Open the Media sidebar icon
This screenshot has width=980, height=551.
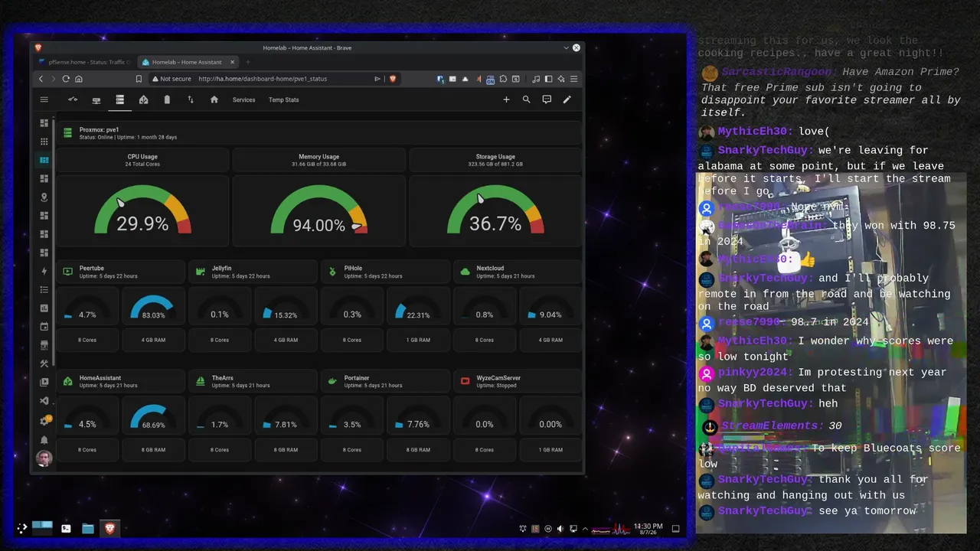point(44,382)
